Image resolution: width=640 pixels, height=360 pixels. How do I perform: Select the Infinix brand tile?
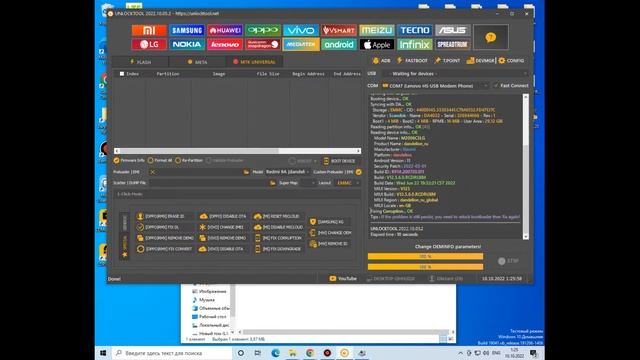tap(415, 44)
